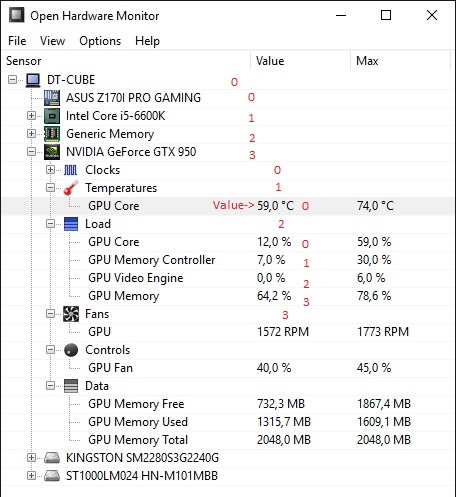Screen dimensions: 456x497
Task: Click the Fans icon
Action: click(x=71, y=314)
